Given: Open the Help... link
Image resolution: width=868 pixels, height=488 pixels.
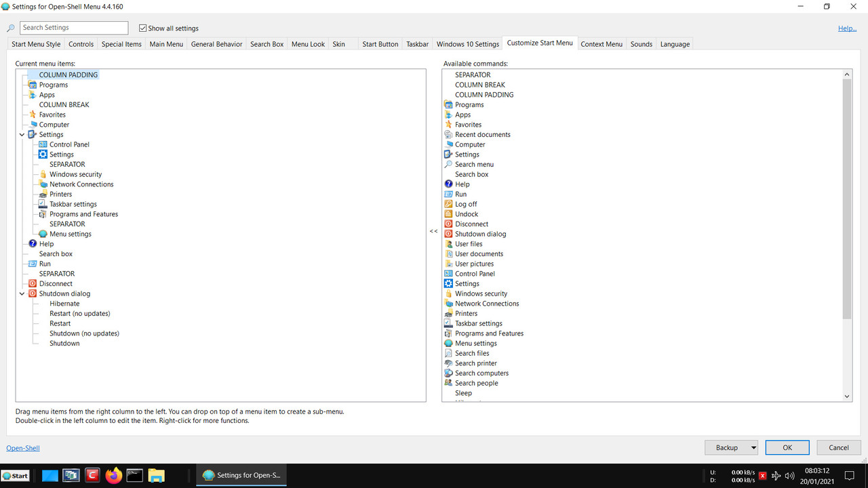Looking at the screenshot, I should tap(847, 28).
